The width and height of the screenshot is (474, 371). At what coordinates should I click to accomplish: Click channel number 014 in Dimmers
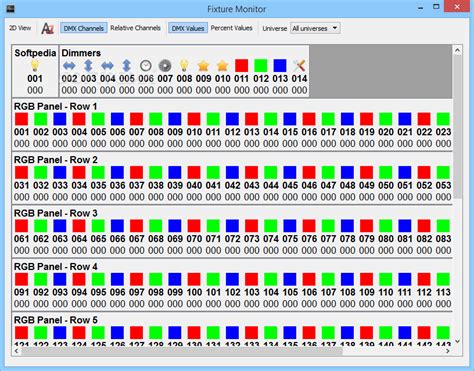(x=299, y=79)
